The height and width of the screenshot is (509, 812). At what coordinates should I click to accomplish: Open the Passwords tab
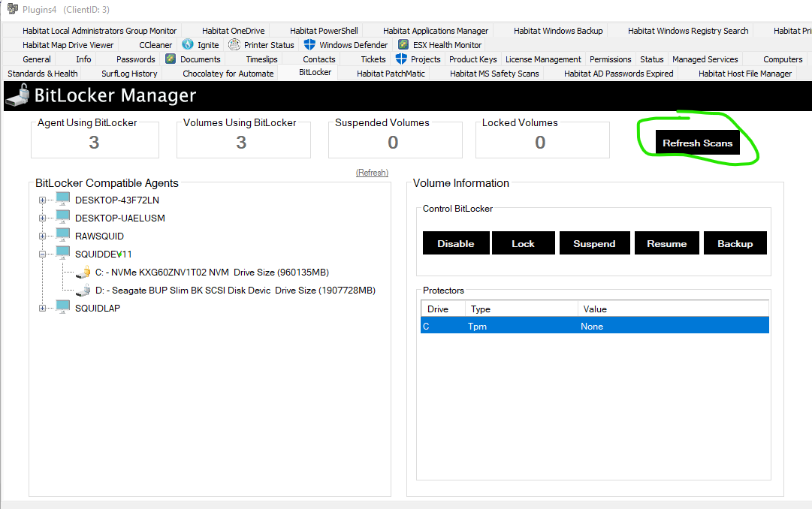135,59
